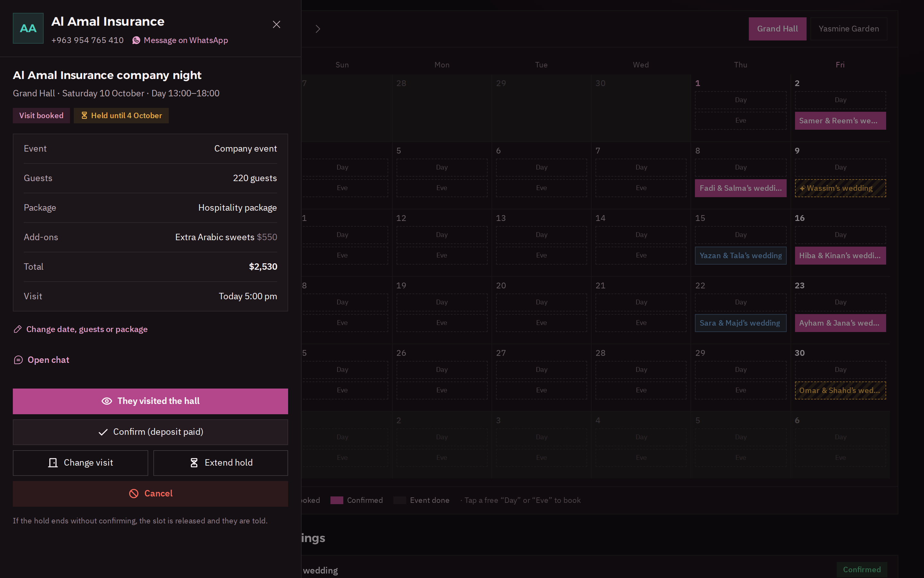This screenshot has height=578, width=924.
Task: Click the WhatsApp icon beside the phone number
Action: pos(136,40)
